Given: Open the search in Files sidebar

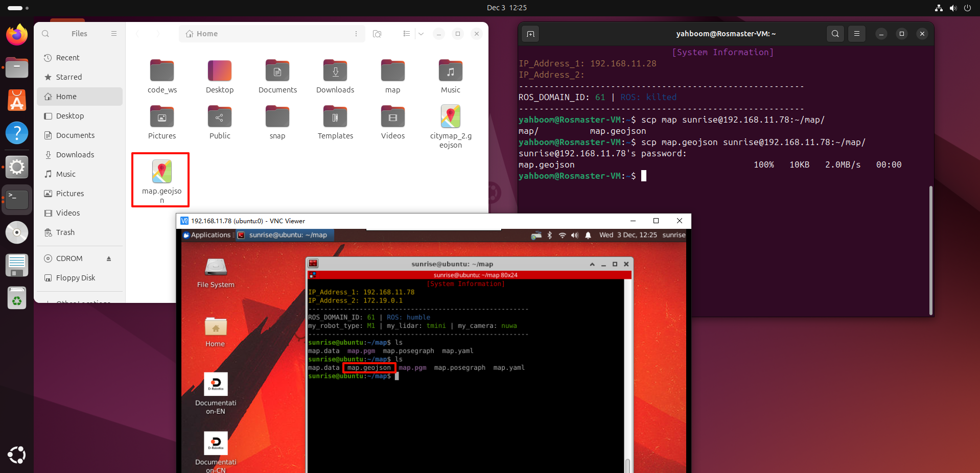Looking at the screenshot, I should pyautogui.click(x=45, y=34).
